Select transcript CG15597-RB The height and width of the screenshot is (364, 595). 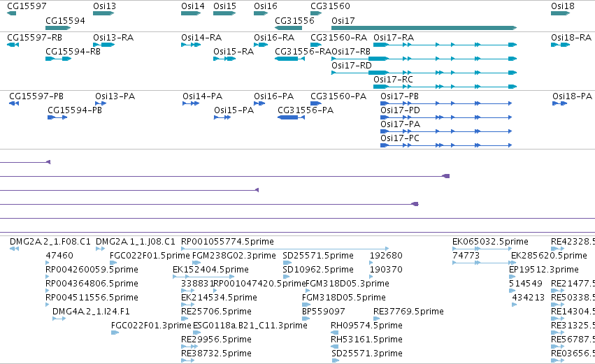[34, 38]
